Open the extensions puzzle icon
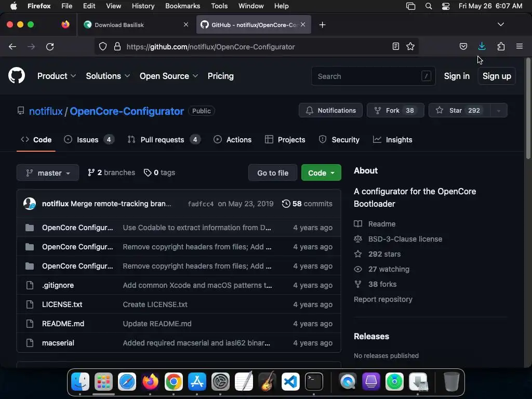Screen dimensions: 532x399 (501, 46)
